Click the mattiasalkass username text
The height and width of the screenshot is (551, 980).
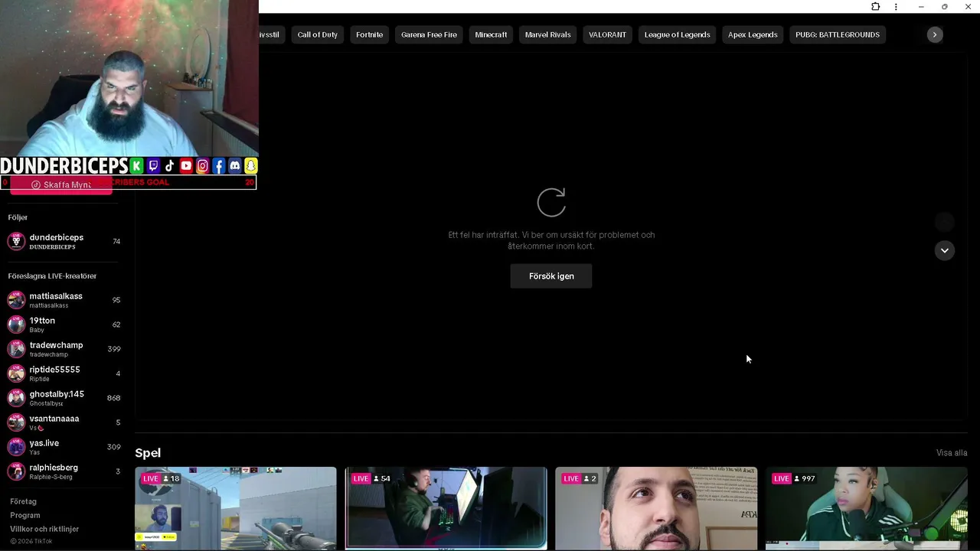click(56, 296)
